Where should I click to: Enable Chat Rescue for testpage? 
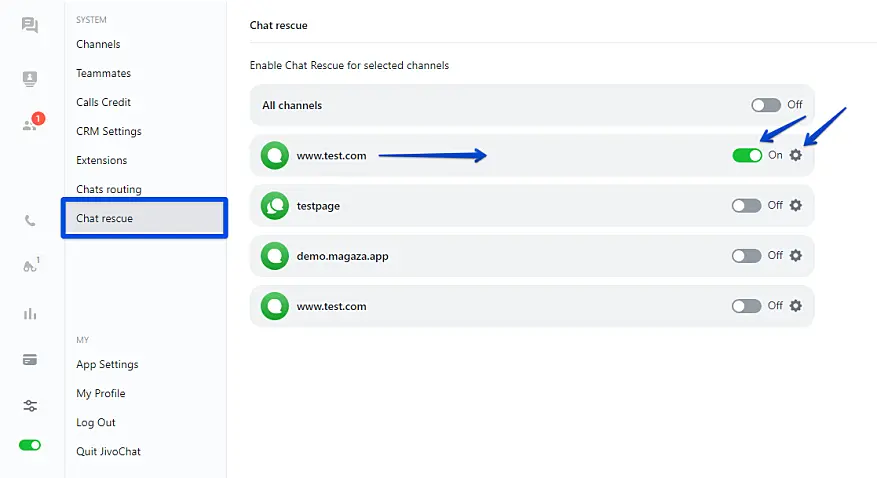746,205
